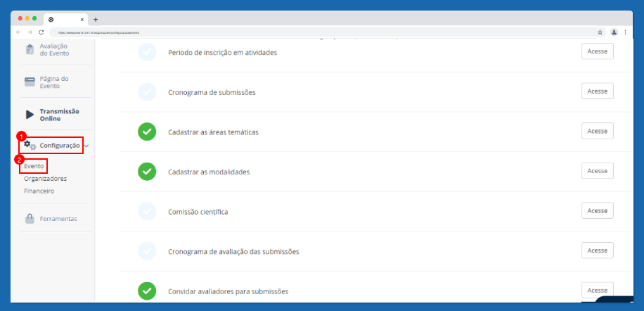
Task: Click checkmark for Periodo de inscrição em atividades
Action: pos(147,52)
